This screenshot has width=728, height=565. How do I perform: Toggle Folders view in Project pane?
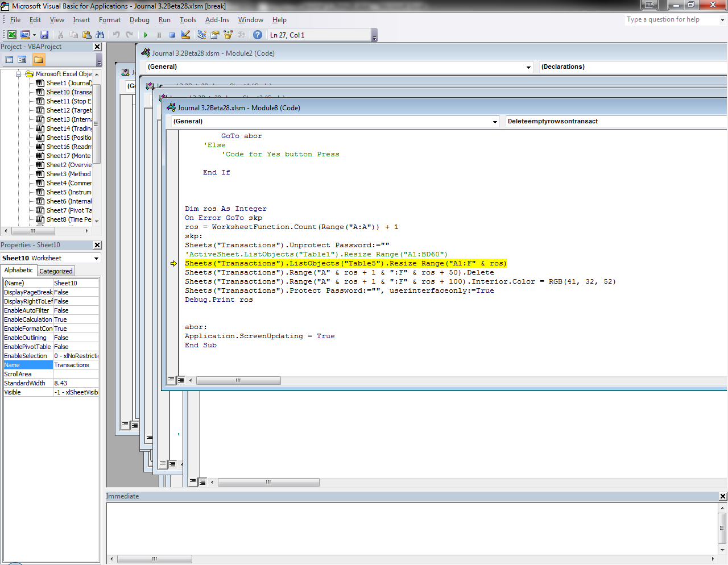coord(38,60)
